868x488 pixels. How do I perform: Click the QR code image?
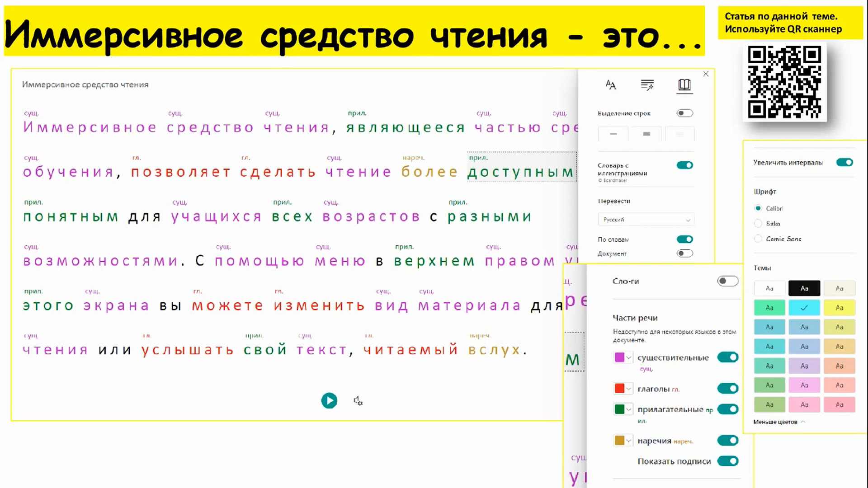tap(784, 82)
